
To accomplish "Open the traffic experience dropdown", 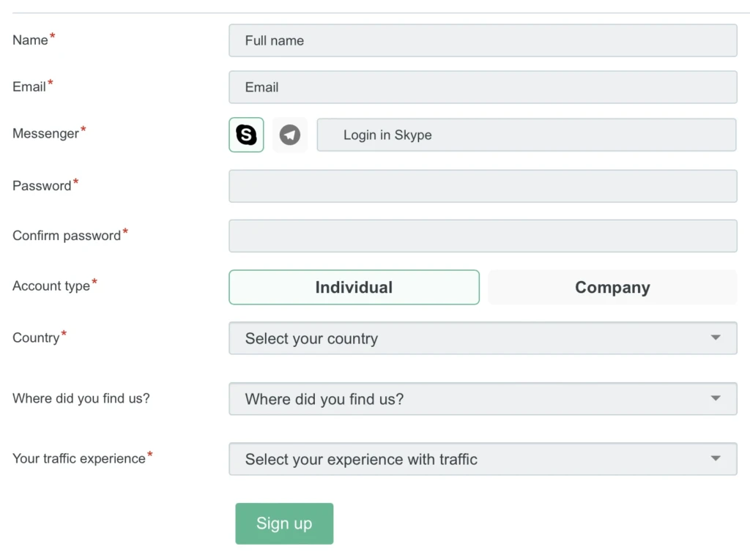I will tap(483, 459).
